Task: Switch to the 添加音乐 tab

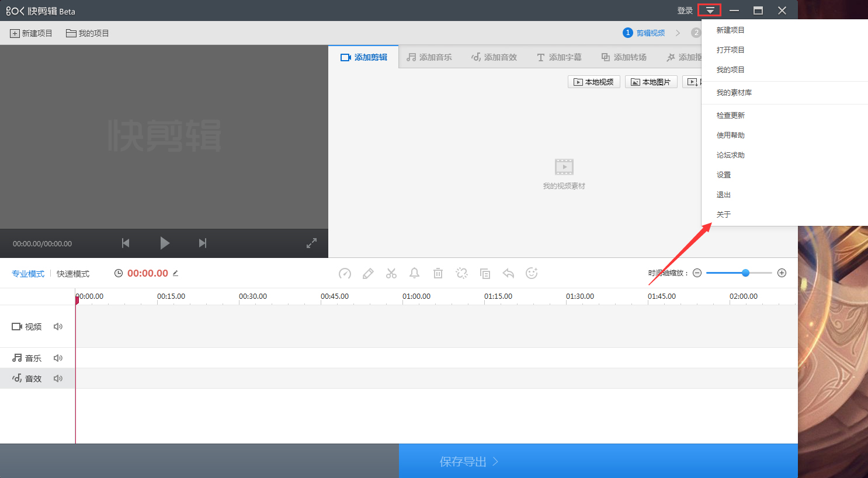Action: point(429,57)
